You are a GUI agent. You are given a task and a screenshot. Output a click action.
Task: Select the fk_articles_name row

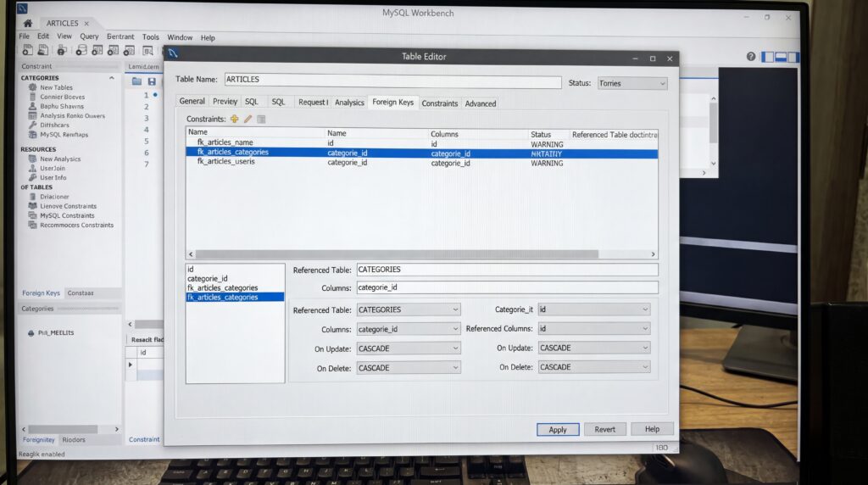[x=422, y=142]
